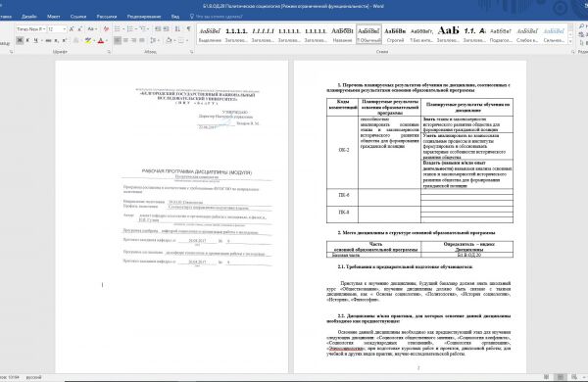588x382 pixels.
Task: Apply the Название style
Action: (342, 34)
